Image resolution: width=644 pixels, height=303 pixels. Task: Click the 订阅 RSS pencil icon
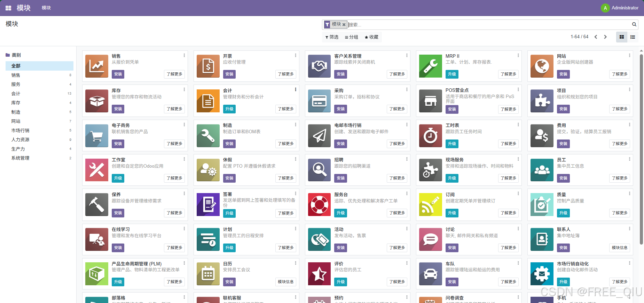click(x=431, y=205)
